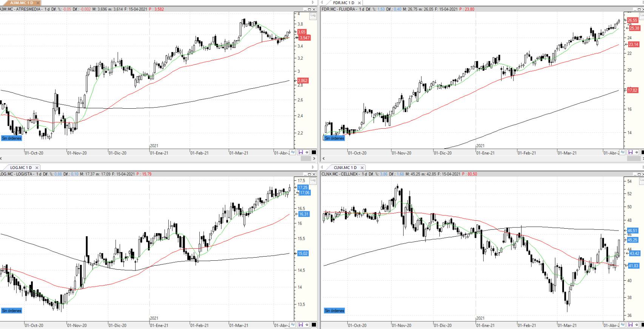The height and width of the screenshot is (329, 644).
Task: Click the wave indicator icon in Cellnex chart
Action: point(622,325)
